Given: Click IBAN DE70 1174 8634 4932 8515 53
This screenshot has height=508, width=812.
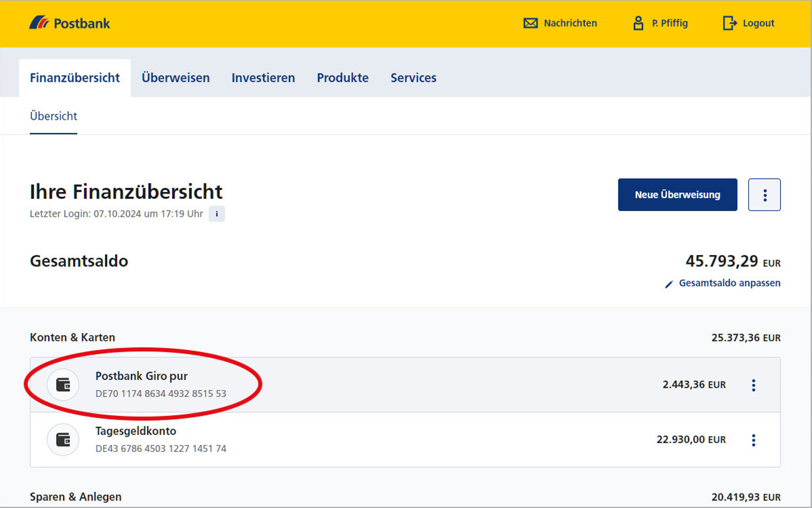Looking at the screenshot, I should [x=161, y=393].
